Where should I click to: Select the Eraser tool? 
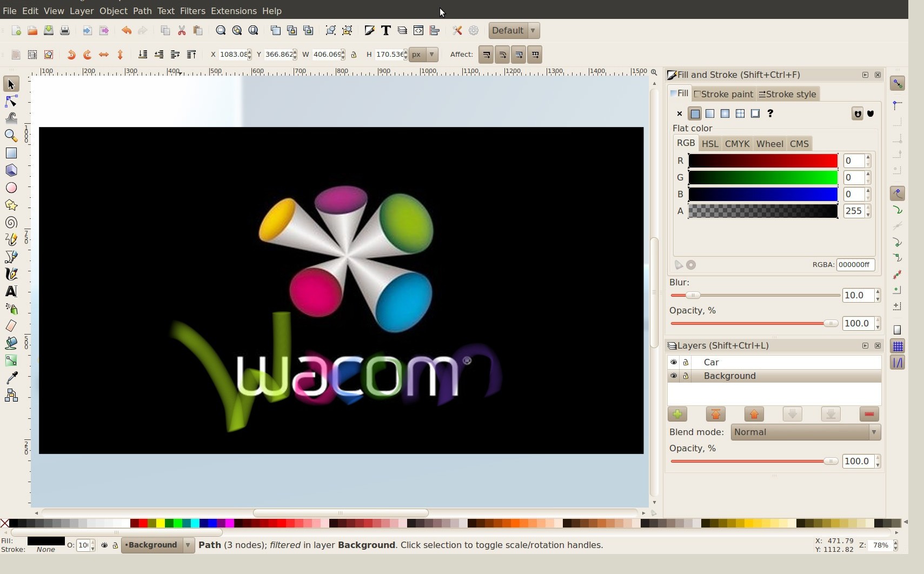coord(11,326)
